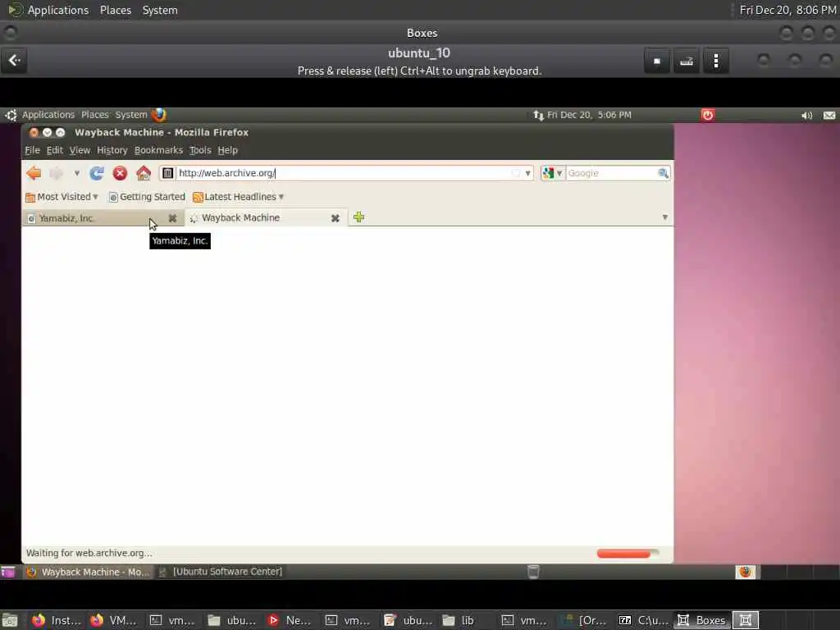Open guest mail envelope indicator

point(829,115)
